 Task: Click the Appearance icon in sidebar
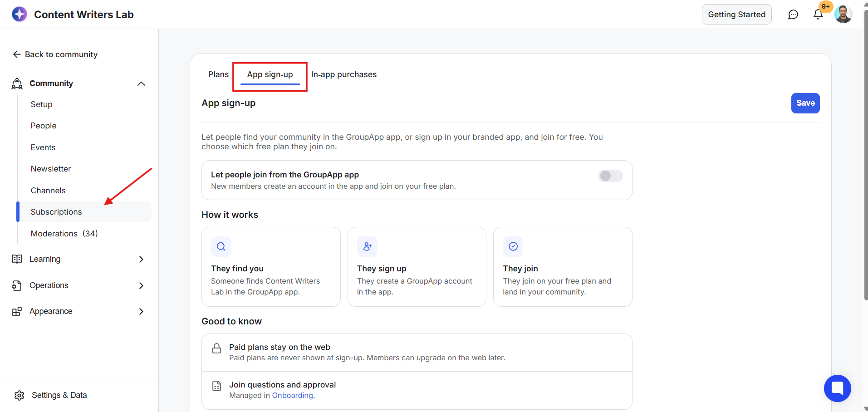point(17,311)
